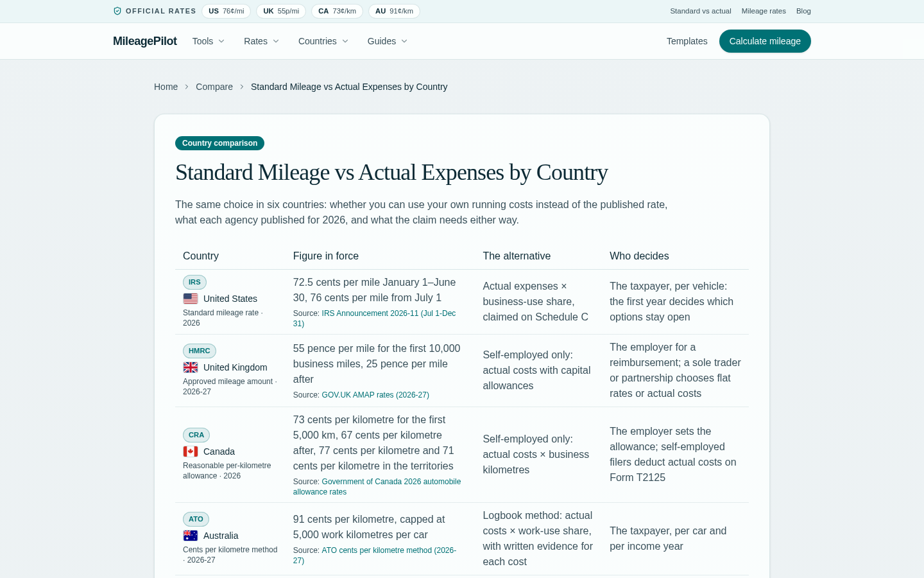This screenshot has height=578, width=924.
Task: Click the page title 'Standard Mileage vs Actual Expenses by Country'
Action: coord(391,172)
